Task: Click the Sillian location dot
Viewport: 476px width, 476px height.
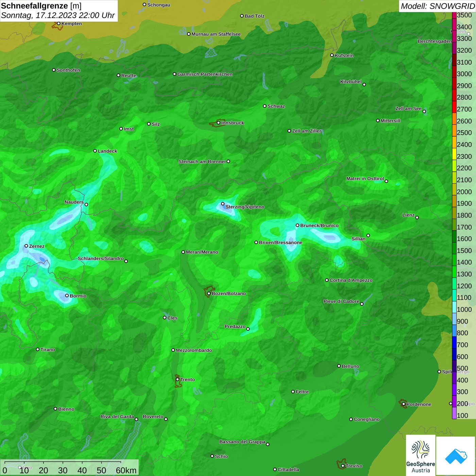Action: (x=368, y=235)
